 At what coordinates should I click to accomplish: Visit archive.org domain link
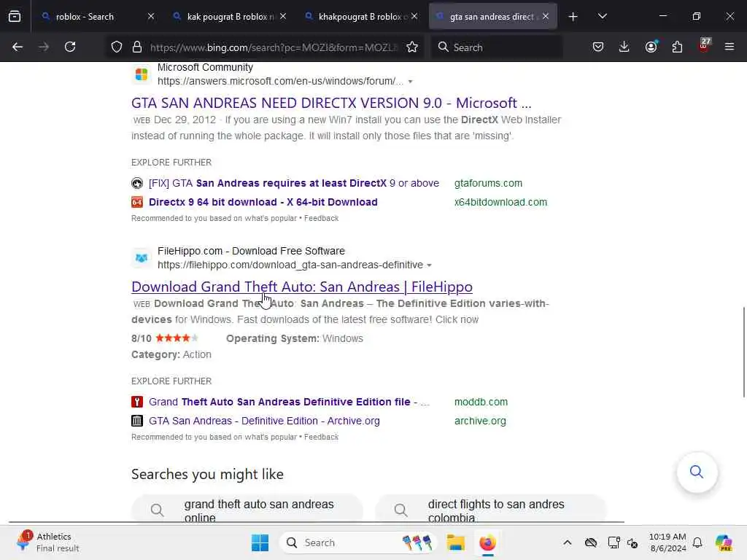click(x=480, y=421)
